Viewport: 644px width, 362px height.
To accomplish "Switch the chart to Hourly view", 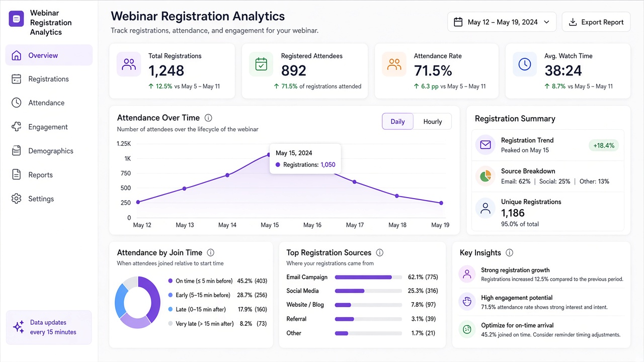I will (x=433, y=122).
